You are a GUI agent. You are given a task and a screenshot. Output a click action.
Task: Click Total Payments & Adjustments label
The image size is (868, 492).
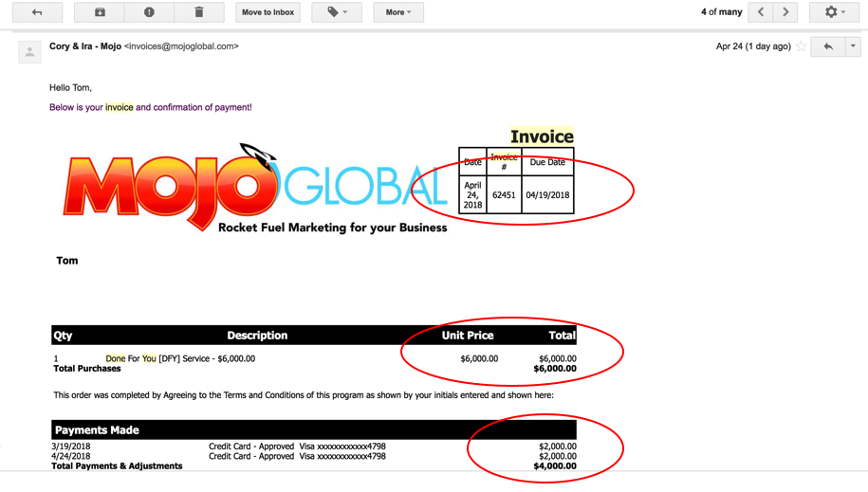(x=117, y=466)
